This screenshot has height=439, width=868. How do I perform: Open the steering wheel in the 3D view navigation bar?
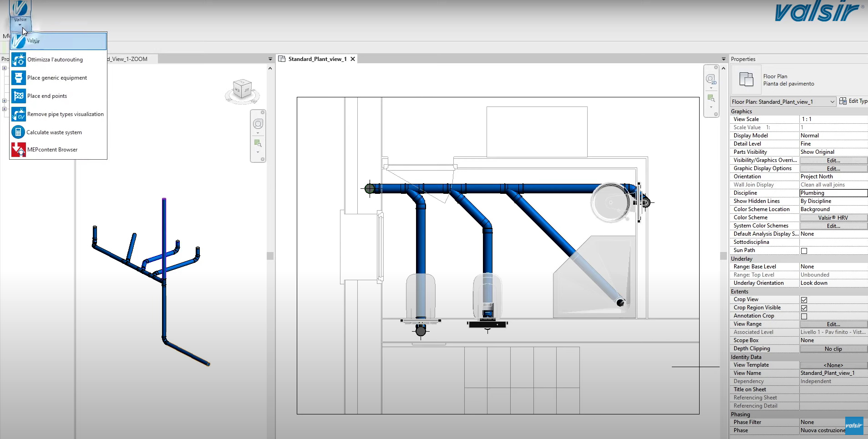click(x=258, y=124)
